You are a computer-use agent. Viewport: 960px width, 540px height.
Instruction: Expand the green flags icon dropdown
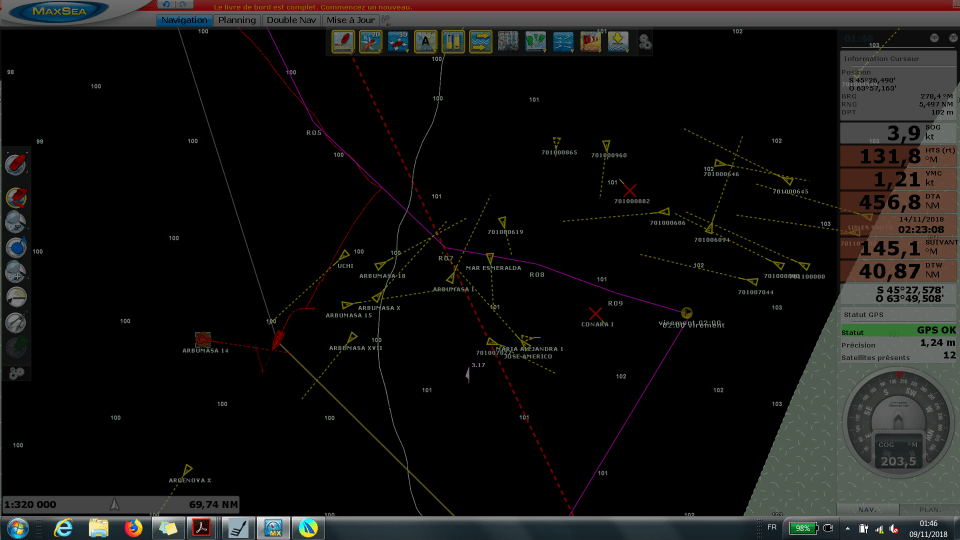point(536,41)
